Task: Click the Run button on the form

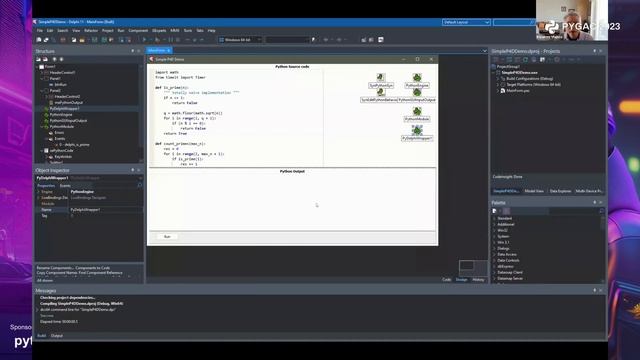Action: click(167, 237)
